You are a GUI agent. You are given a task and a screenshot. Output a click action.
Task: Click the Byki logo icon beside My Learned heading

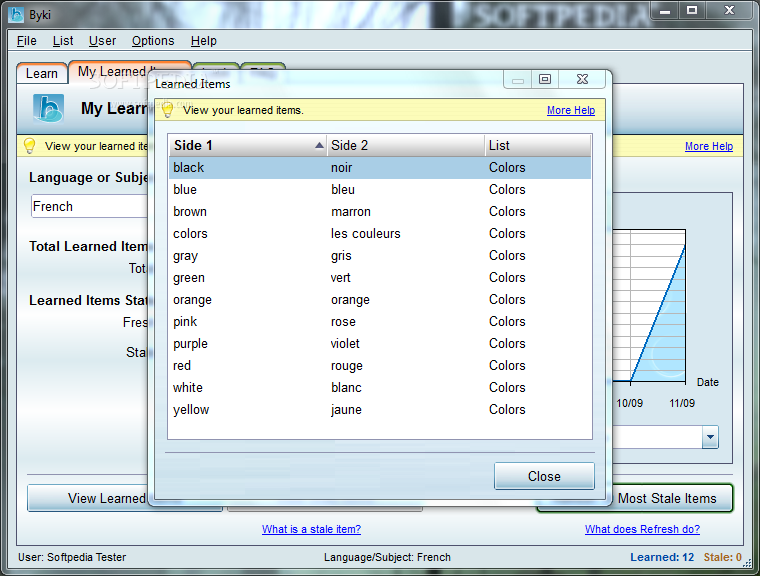click(48, 108)
